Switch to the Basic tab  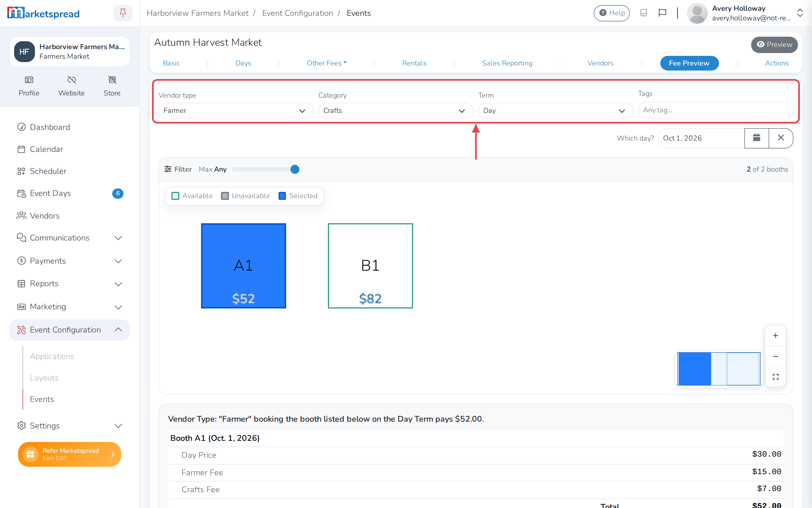171,63
